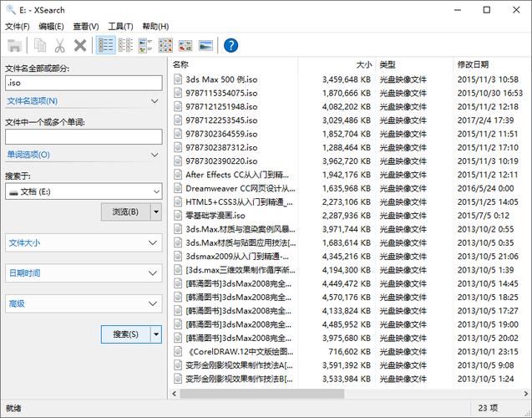Viewport: 532px width, 418px height.
Task: Select the HTML5+CSS3从入门到精通 file
Action: tap(239, 201)
